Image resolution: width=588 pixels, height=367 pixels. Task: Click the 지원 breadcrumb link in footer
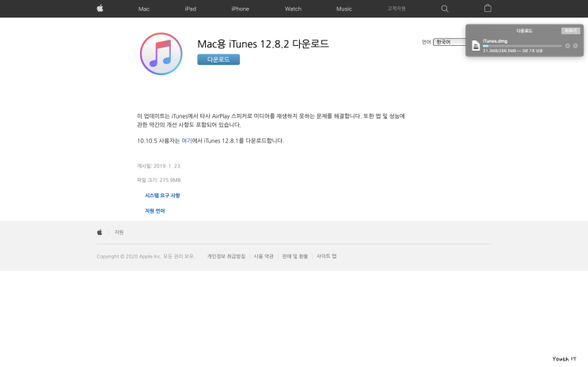point(119,233)
